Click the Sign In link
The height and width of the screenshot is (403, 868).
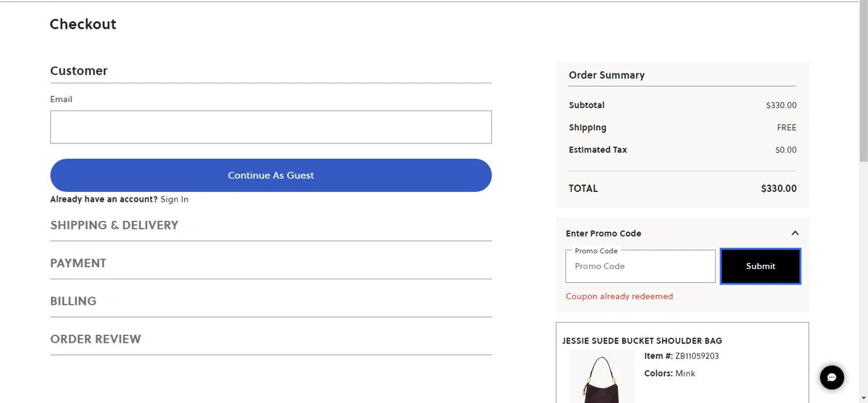click(x=174, y=199)
